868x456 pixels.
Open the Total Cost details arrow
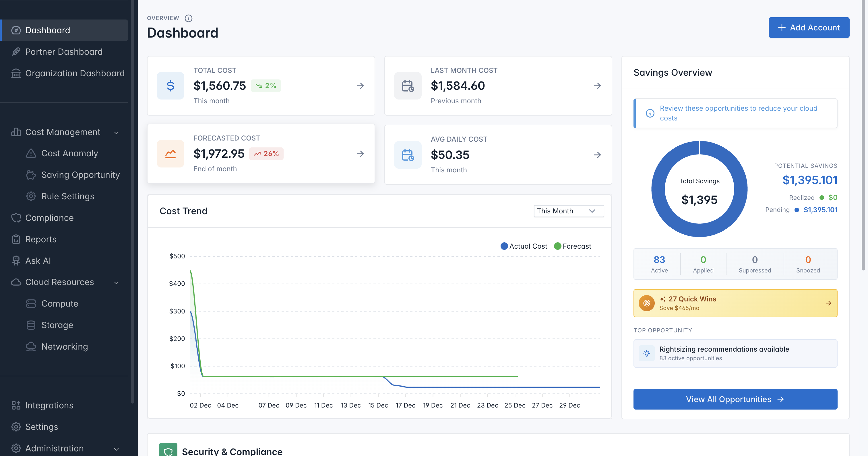click(x=360, y=86)
